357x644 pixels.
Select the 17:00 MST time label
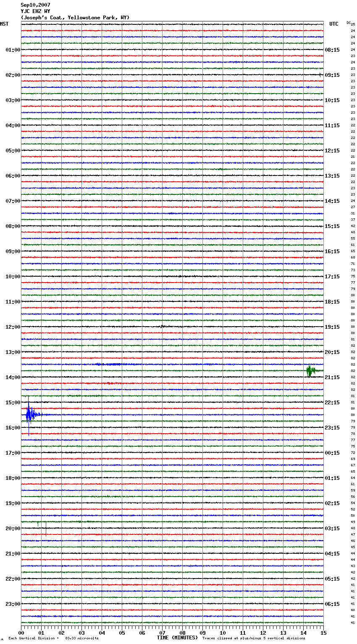pos(13,453)
